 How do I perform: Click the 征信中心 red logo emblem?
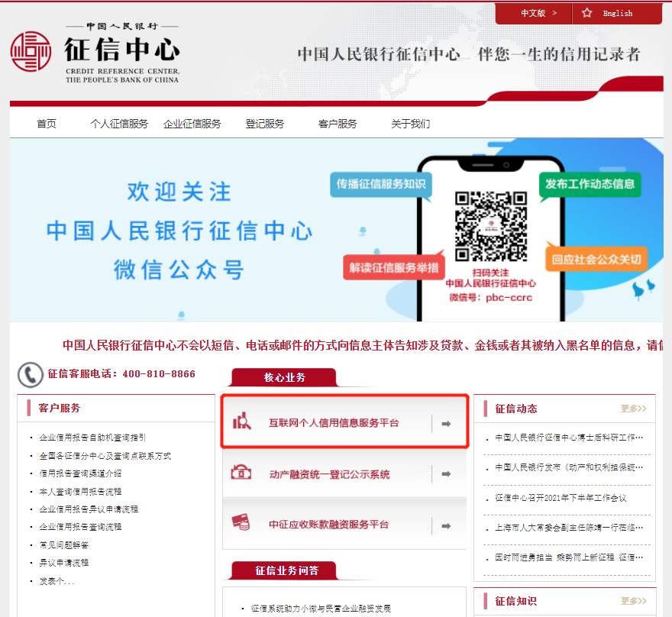(31, 51)
